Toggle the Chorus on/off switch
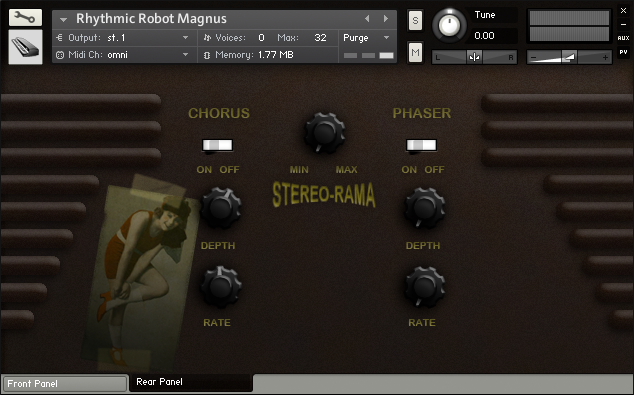Viewport: 634px width, 395px height. tap(218, 145)
